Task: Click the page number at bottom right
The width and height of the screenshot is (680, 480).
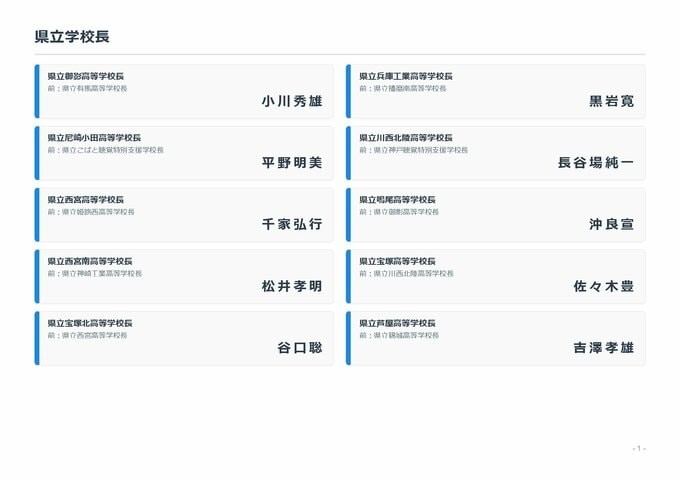Action: pyautogui.click(x=639, y=448)
